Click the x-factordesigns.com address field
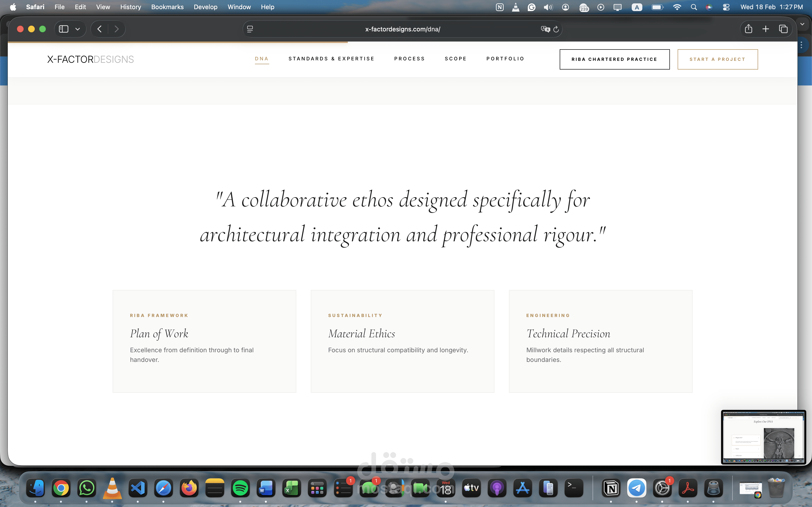The height and width of the screenshot is (507, 812). pos(402,29)
